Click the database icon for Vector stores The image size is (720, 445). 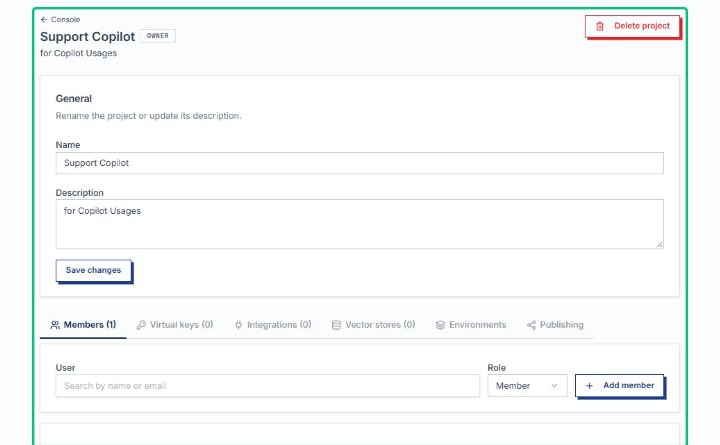tap(336, 325)
